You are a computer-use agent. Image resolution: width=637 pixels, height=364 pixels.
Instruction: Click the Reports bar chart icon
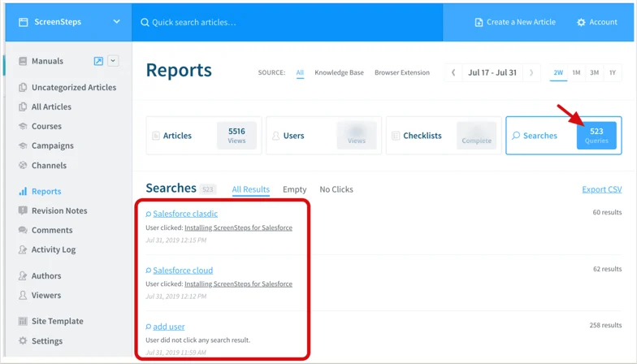coord(23,192)
